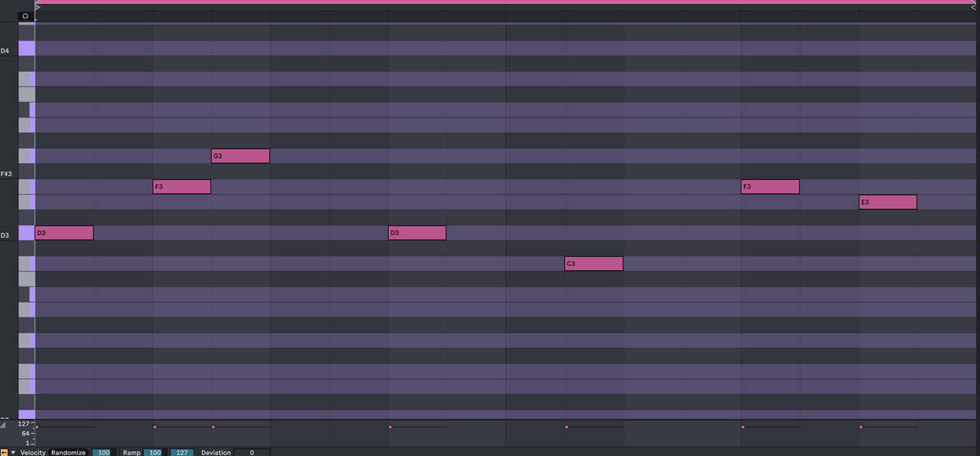Click the pink loop brace bar
The height and width of the screenshot is (456, 980).
tap(507, 2)
